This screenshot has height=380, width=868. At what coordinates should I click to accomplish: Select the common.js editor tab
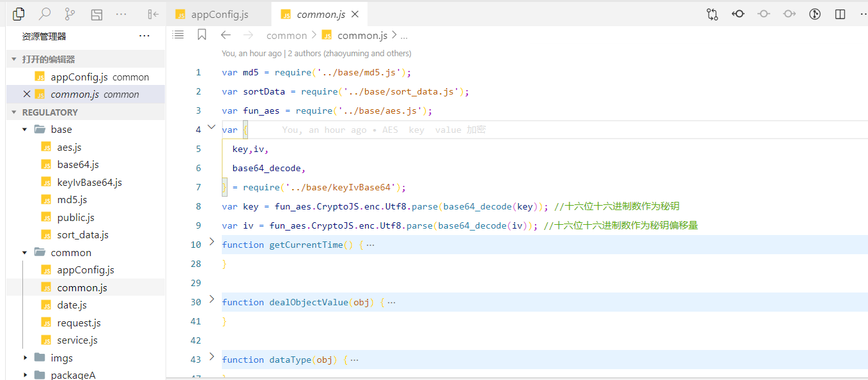point(320,14)
